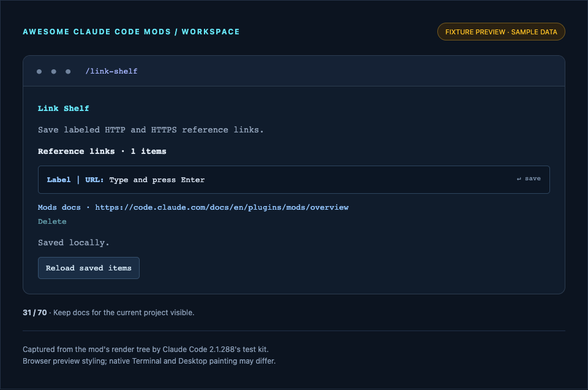Viewport: 588px width, 390px height.
Task: Click the Label | URL input field
Action: [x=293, y=180]
